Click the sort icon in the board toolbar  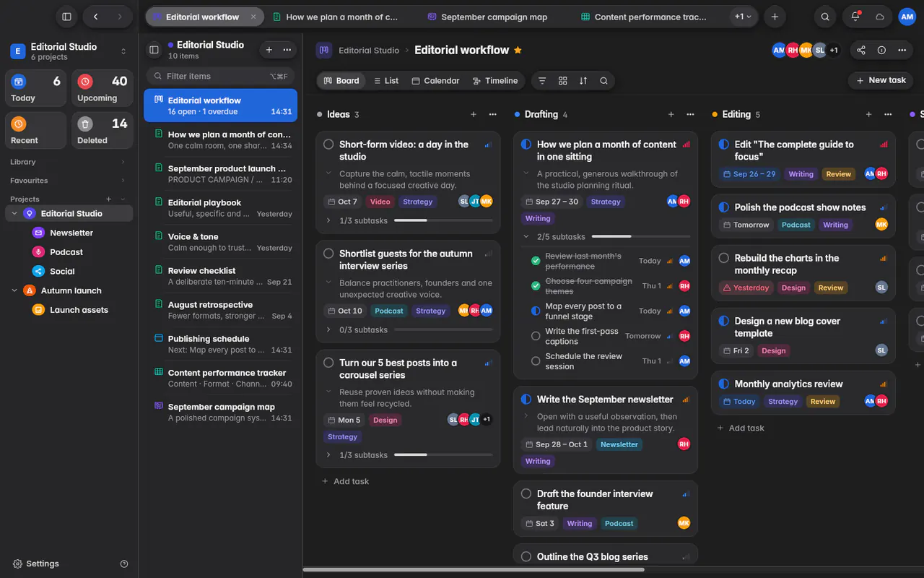click(x=583, y=81)
